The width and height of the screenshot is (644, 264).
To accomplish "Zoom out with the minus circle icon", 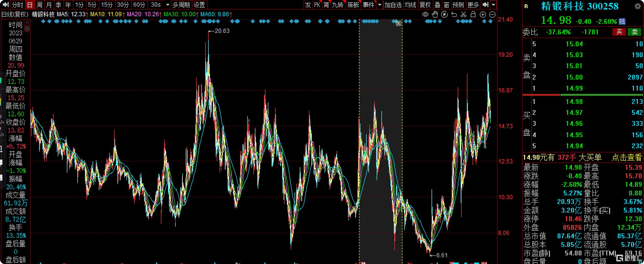I will pyautogui.click(x=492, y=15).
